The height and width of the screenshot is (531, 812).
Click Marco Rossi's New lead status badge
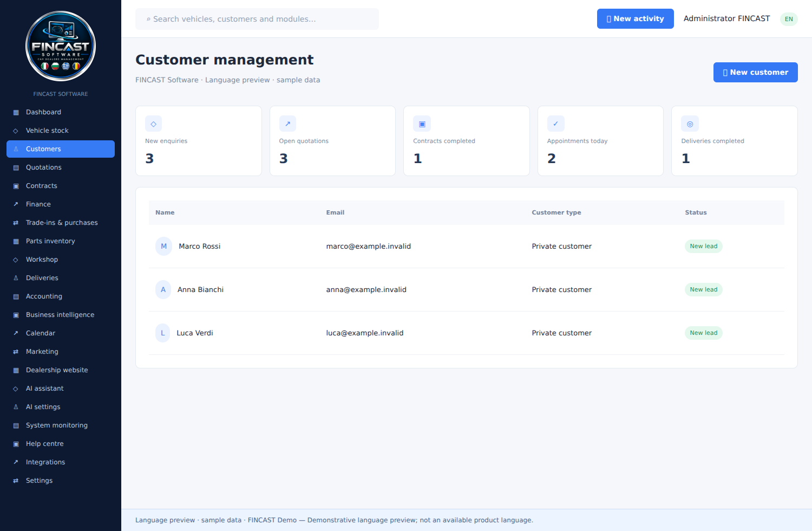coord(703,246)
